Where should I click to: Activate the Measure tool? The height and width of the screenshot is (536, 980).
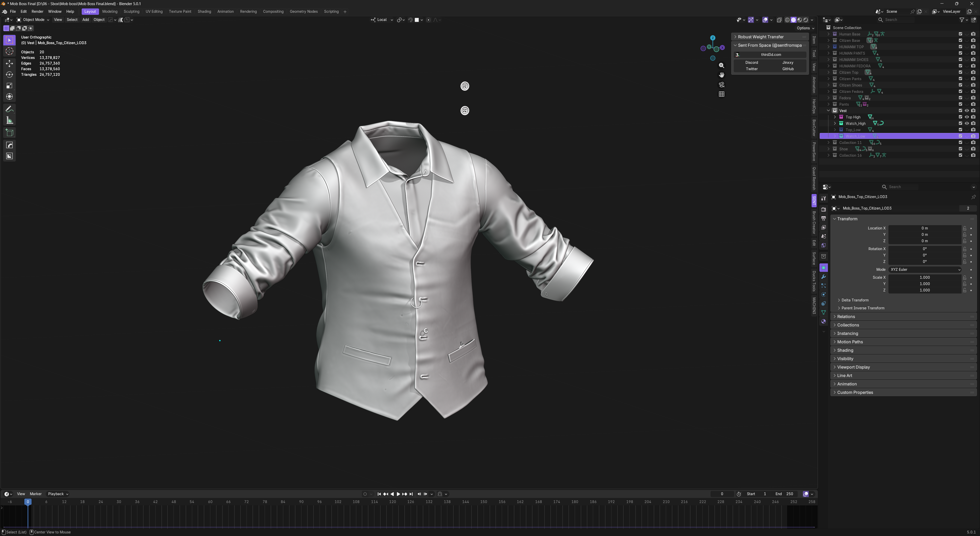[x=9, y=120]
